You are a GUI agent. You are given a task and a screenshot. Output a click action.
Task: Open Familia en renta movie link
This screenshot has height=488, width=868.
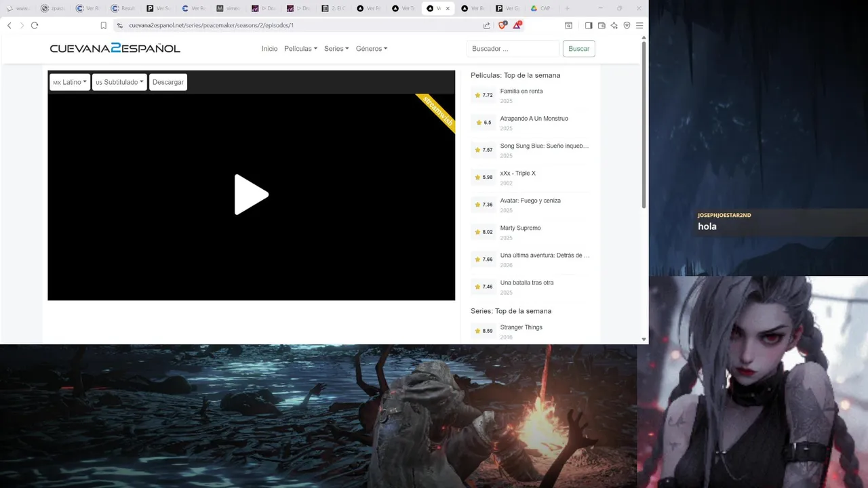click(x=521, y=91)
